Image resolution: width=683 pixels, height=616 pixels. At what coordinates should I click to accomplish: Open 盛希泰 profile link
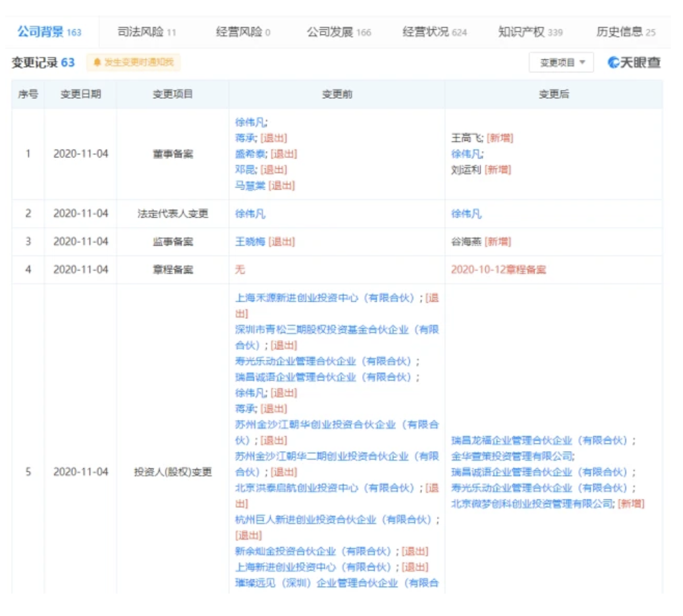[251, 154]
